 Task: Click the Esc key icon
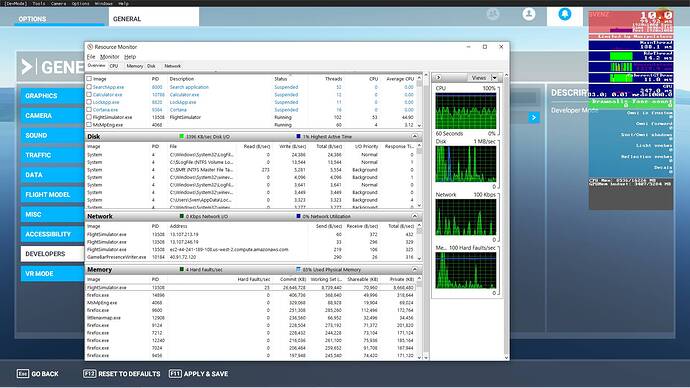(x=22, y=373)
